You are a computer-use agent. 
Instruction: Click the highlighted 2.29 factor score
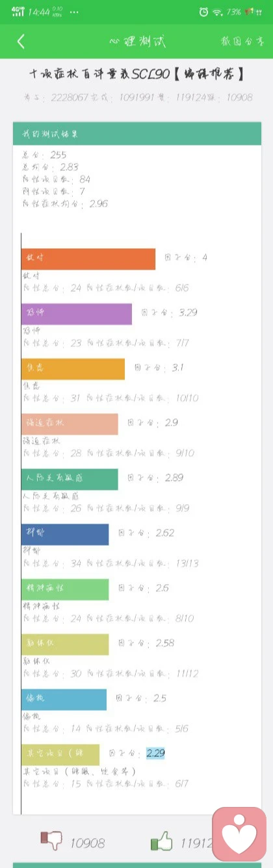tap(155, 754)
